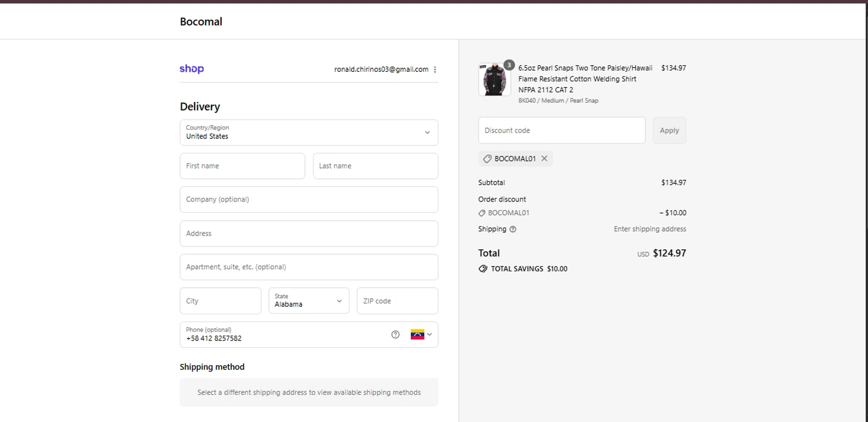Screen dimensions: 868x422
Task: Focus the Discount code field
Action: 562,130
